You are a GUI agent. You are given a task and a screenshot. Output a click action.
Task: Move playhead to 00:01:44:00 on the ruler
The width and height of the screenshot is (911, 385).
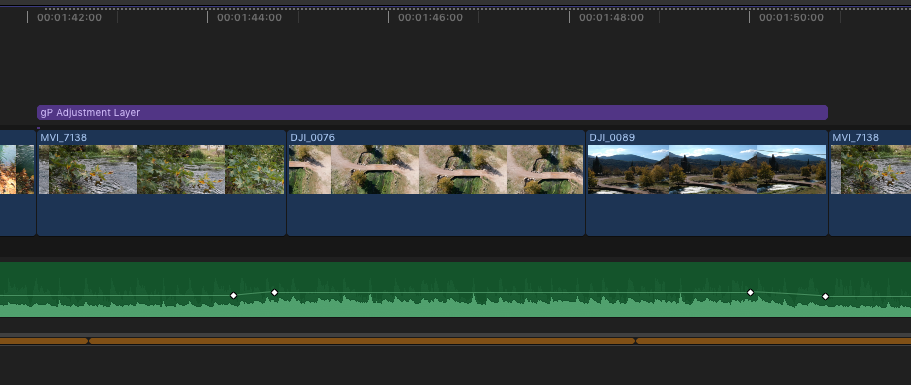[249, 17]
